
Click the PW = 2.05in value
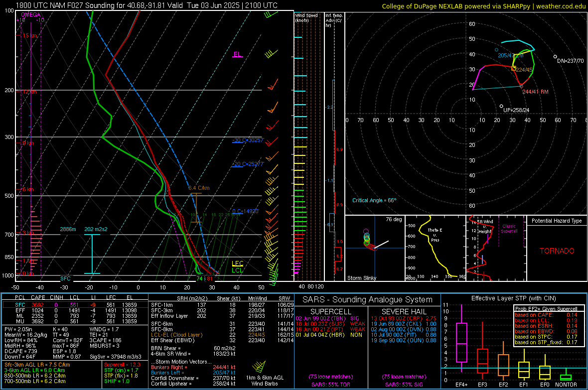pyautogui.click(x=20, y=329)
